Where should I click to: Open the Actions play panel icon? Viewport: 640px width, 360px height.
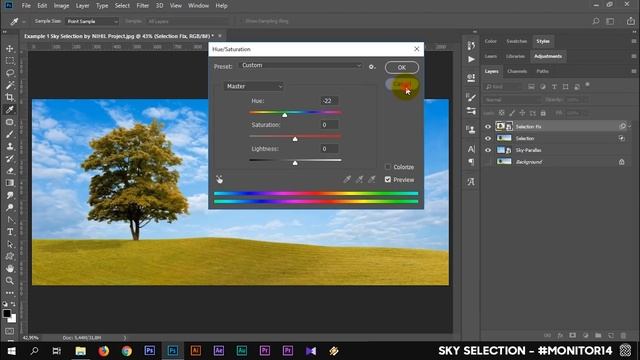click(x=471, y=60)
